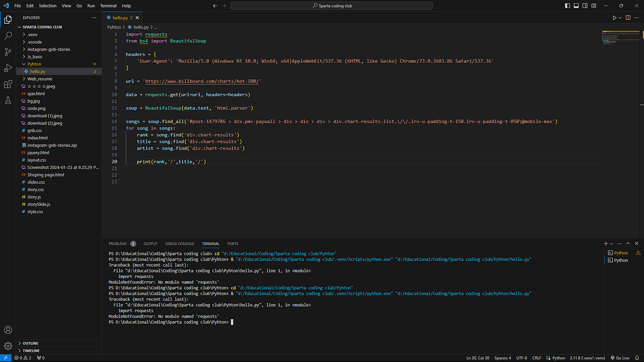Open the Terminal menu
This screenshot has width=644, height=362.
(x=108, y=5)
